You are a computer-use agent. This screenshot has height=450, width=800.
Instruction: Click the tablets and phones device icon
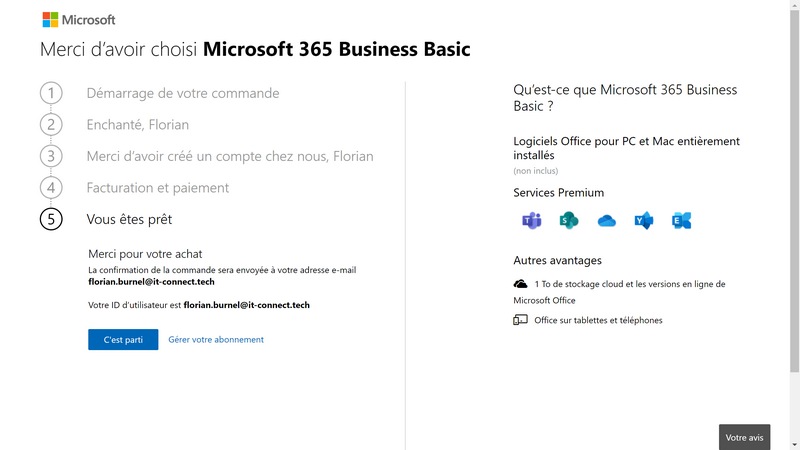pos(520,320)
